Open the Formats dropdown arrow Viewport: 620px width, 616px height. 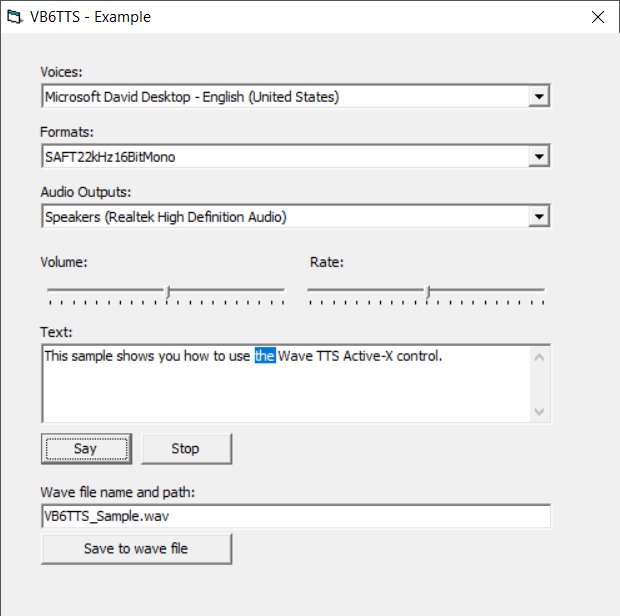(x=539, y=156)
